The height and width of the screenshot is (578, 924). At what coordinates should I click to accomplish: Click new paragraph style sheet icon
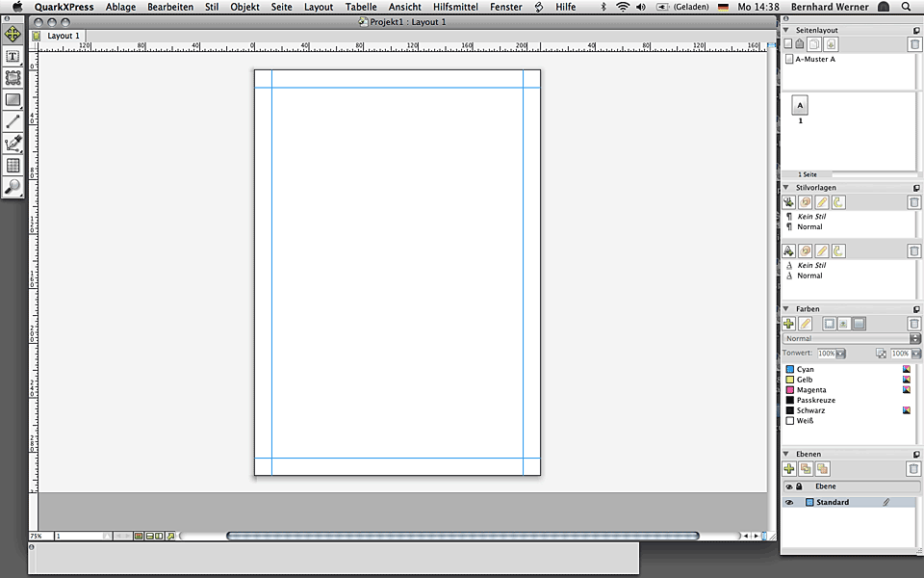click(x=788, y=202)
